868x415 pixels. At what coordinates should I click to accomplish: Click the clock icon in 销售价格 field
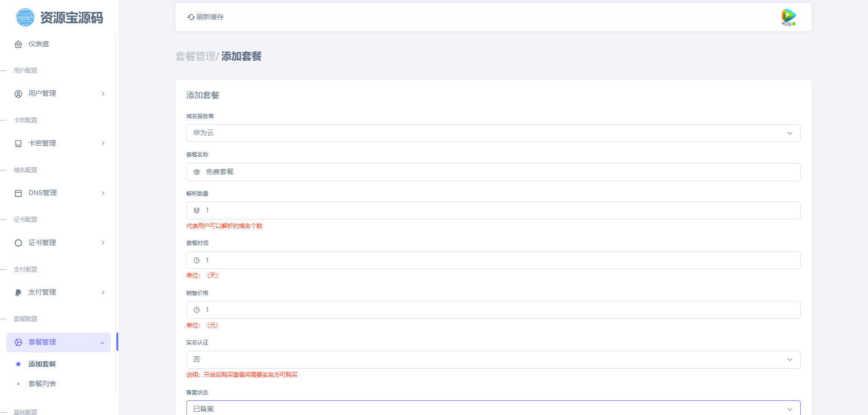197,310
